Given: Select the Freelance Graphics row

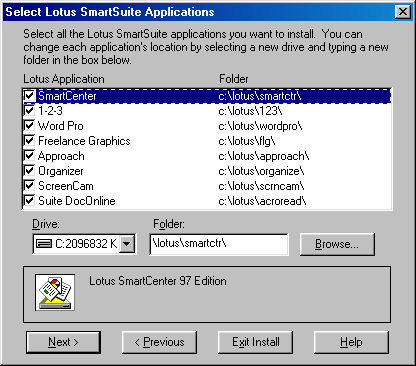Looking at the screenshot, I should pos(207,141).
